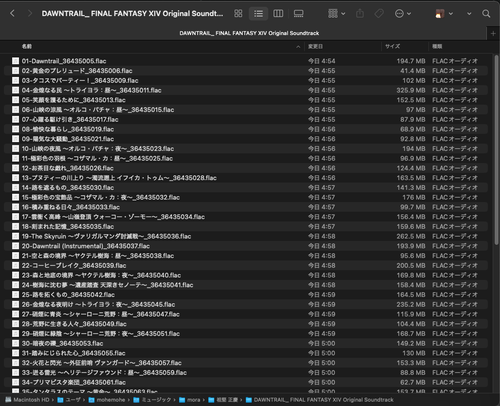Viewport: 500px width, 406px height.
Task: Open the group-by options dropdown
Action: click(x=336, y=13)
